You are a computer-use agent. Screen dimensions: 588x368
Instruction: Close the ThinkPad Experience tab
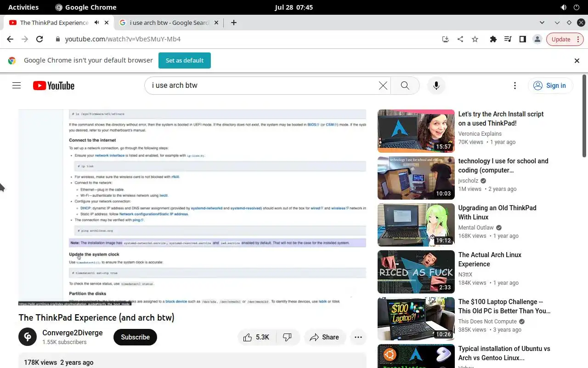[107, 23]
